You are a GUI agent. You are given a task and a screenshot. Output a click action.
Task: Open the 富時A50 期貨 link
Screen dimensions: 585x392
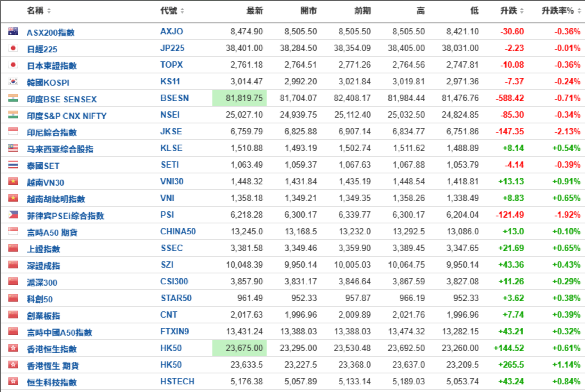pyautogui.click(x=52, y=233)
